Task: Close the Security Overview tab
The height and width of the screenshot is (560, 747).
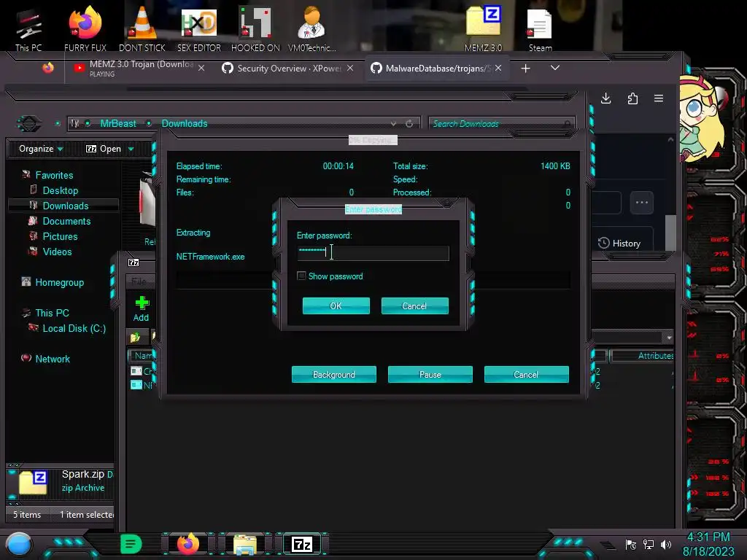Action: pos(350,68)
